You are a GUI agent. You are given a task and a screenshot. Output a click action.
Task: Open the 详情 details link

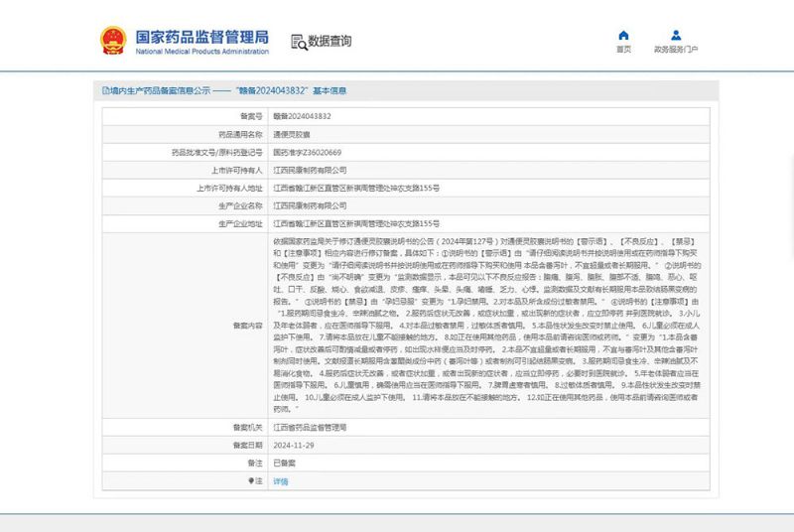coord(280,480)
